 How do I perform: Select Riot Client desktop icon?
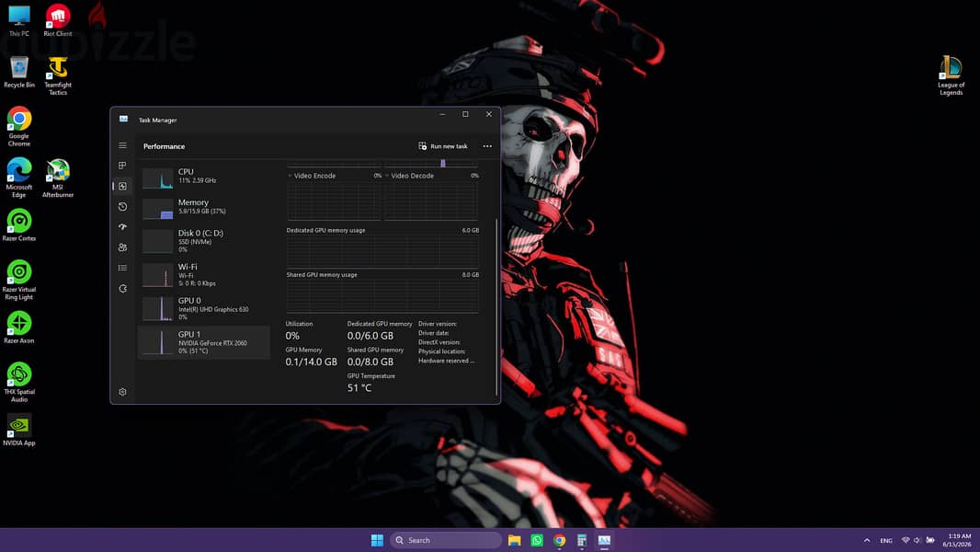58,20
